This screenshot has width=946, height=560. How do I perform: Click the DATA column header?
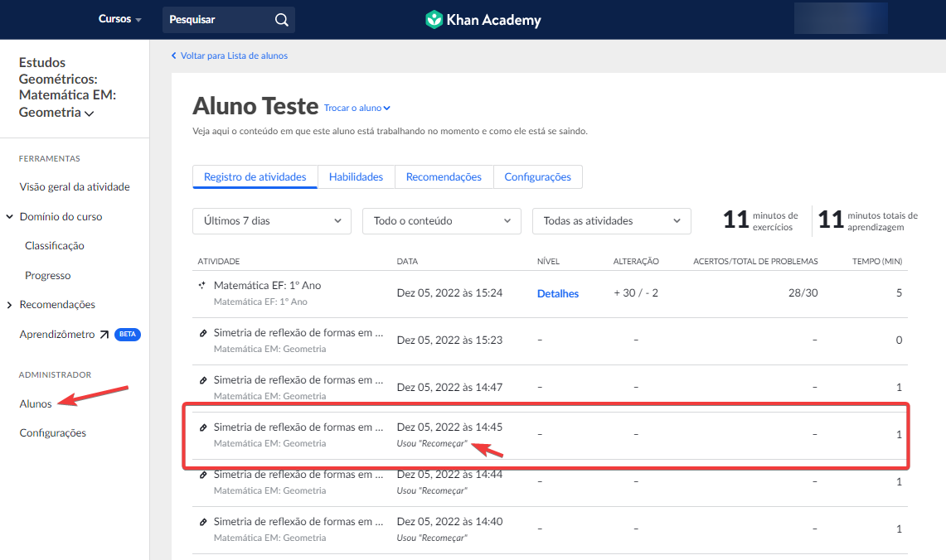(407, 262)
